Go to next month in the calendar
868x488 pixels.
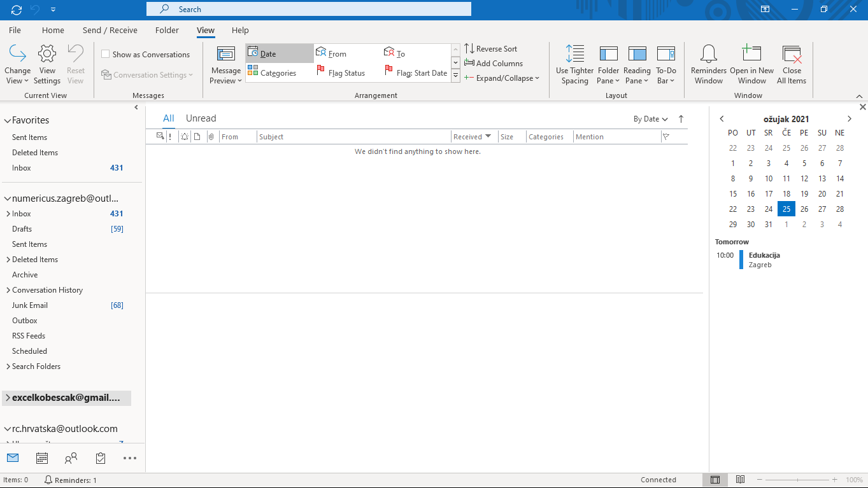click(850, 118)
